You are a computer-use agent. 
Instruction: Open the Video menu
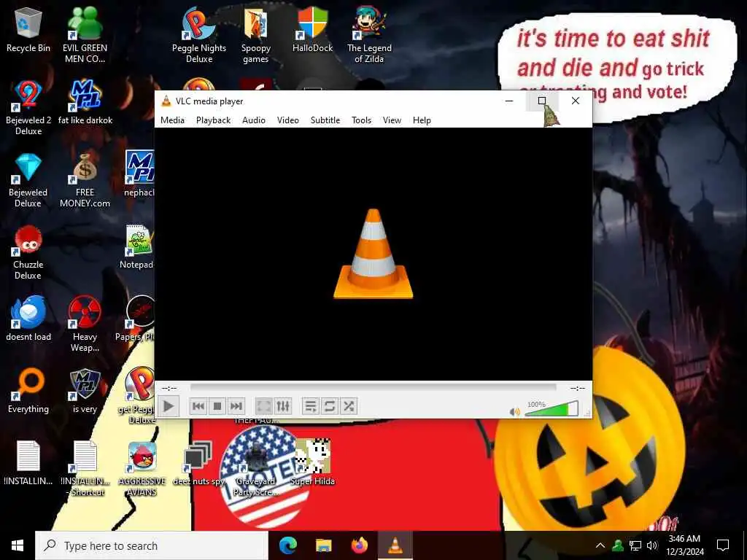(x=287, y=120)
